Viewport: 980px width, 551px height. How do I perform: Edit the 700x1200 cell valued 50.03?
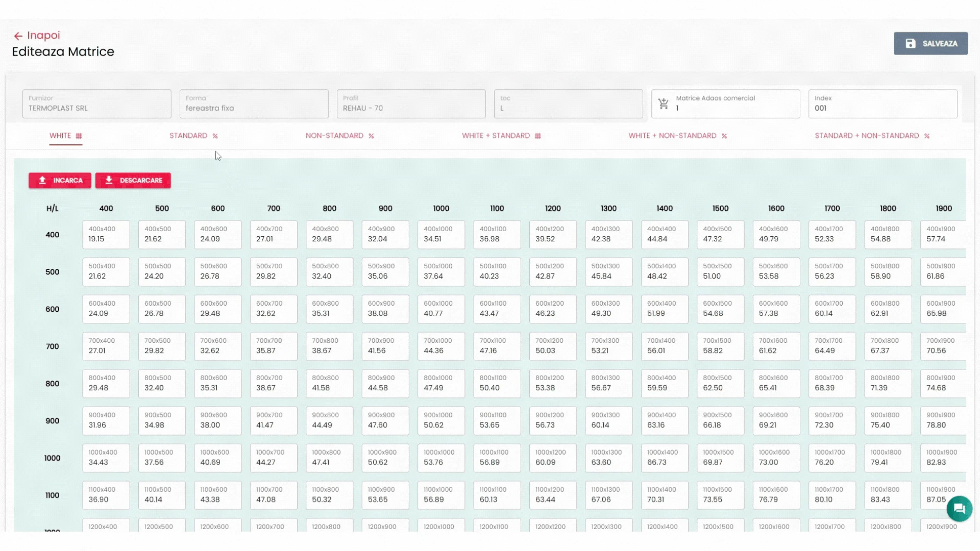point(553,346)
